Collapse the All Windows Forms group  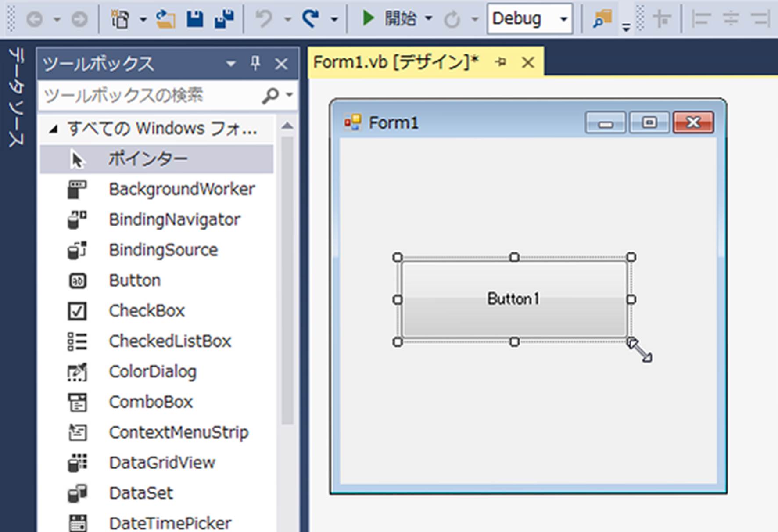point(54,129)
